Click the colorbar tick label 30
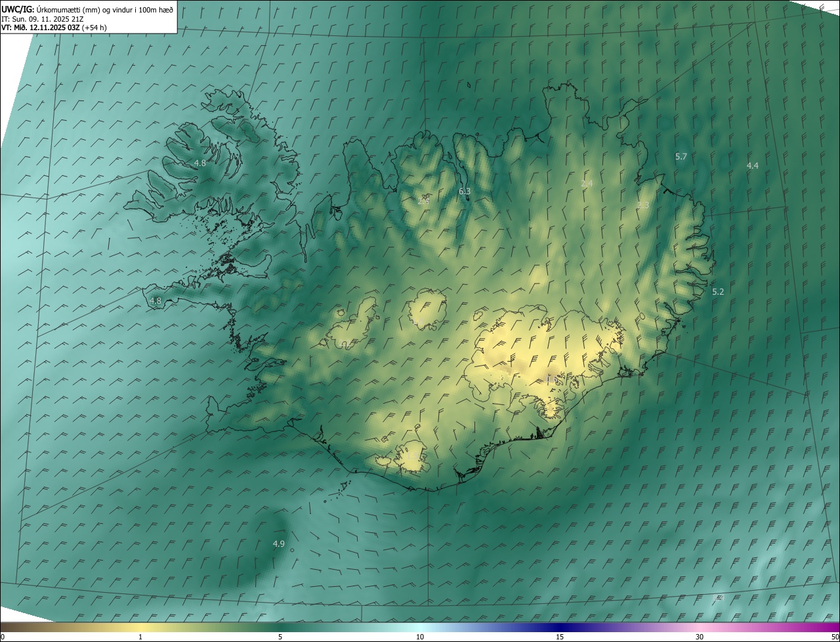Screen dimensions: 840x642 [700, 637]
